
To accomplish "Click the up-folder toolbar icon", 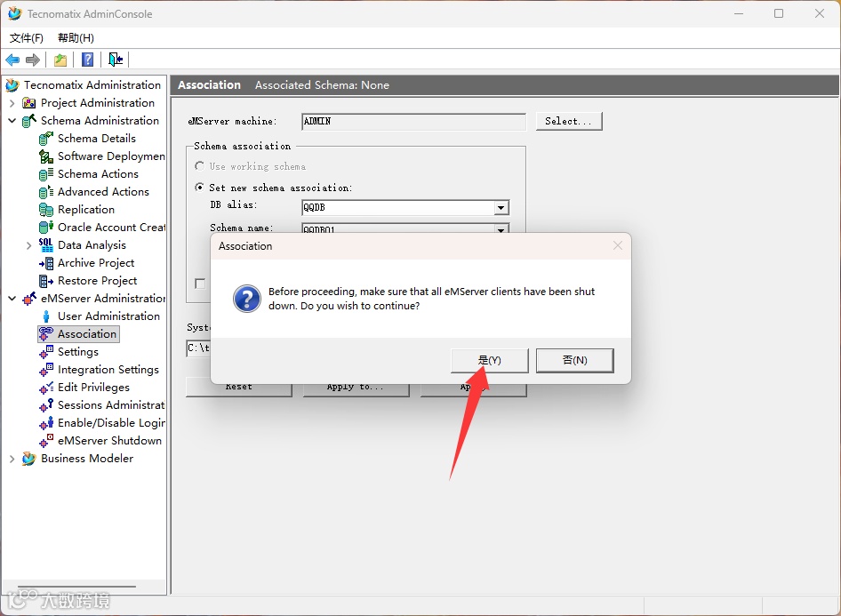I will 60,60.
